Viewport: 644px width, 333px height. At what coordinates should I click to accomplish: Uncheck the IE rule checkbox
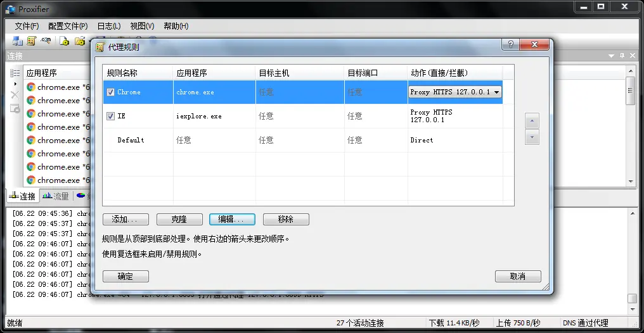(x=110, y=116)
